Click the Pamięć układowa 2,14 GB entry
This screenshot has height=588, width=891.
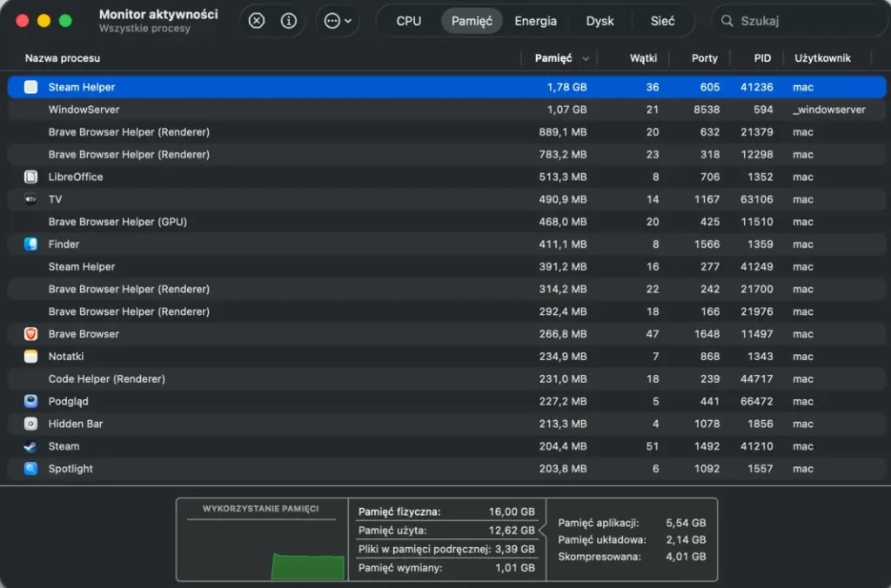(632, 539)
